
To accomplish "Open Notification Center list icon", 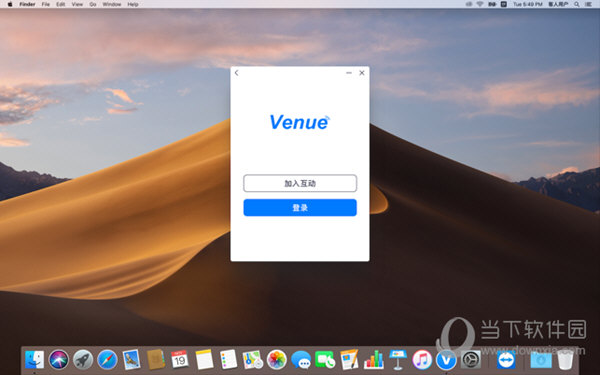I will coord(589,4).
